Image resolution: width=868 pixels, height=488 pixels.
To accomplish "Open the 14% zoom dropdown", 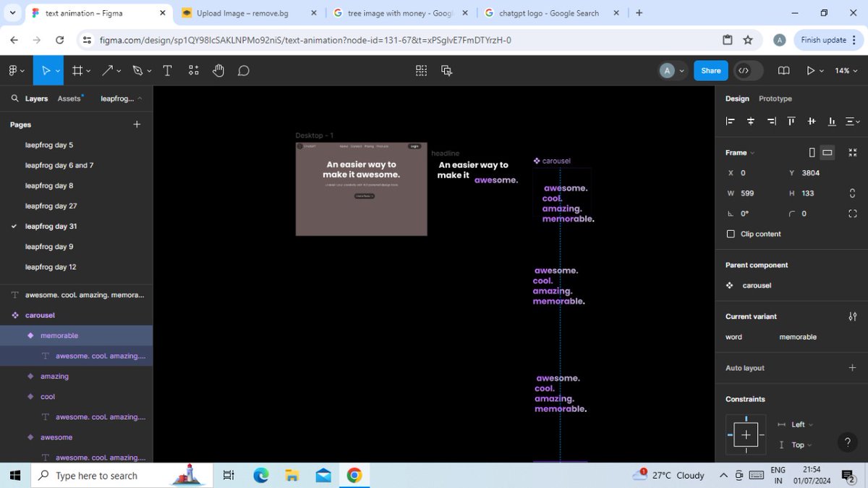I will click(x=845, y=70).
